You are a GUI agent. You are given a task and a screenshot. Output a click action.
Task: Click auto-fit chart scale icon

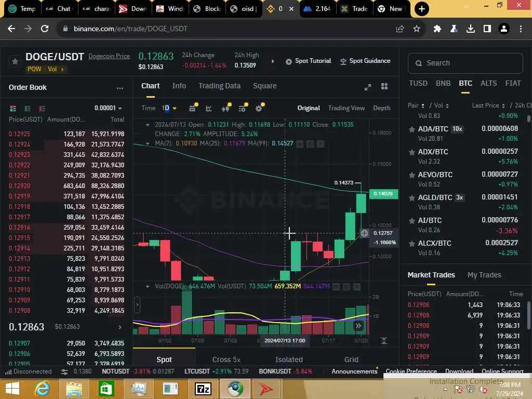384,341
